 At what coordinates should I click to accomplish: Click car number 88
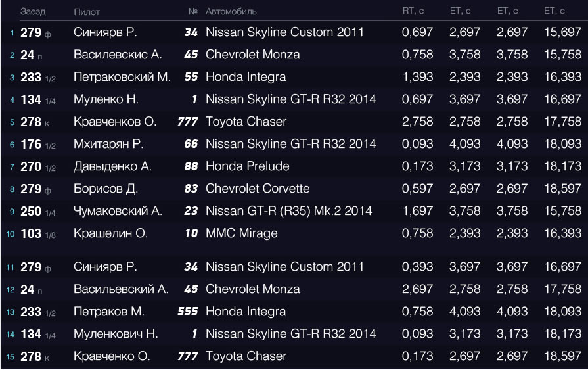191,166
